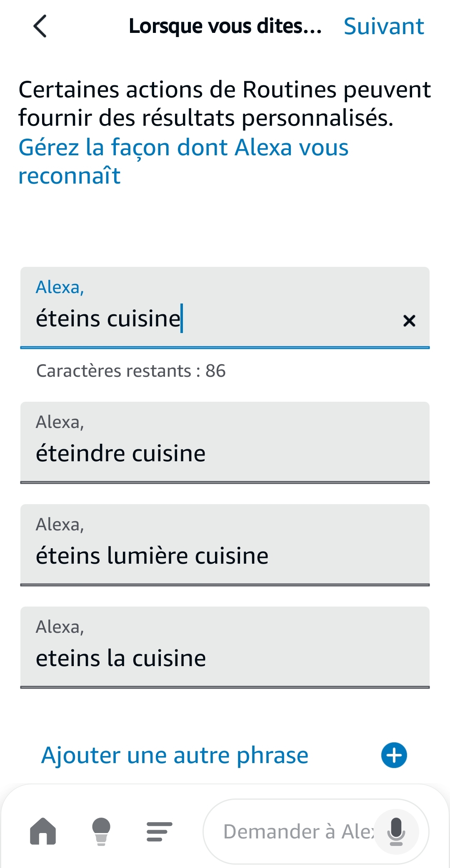Open the More menu lines icon
This screenshot has width=450, height=868.
point(160,831)
